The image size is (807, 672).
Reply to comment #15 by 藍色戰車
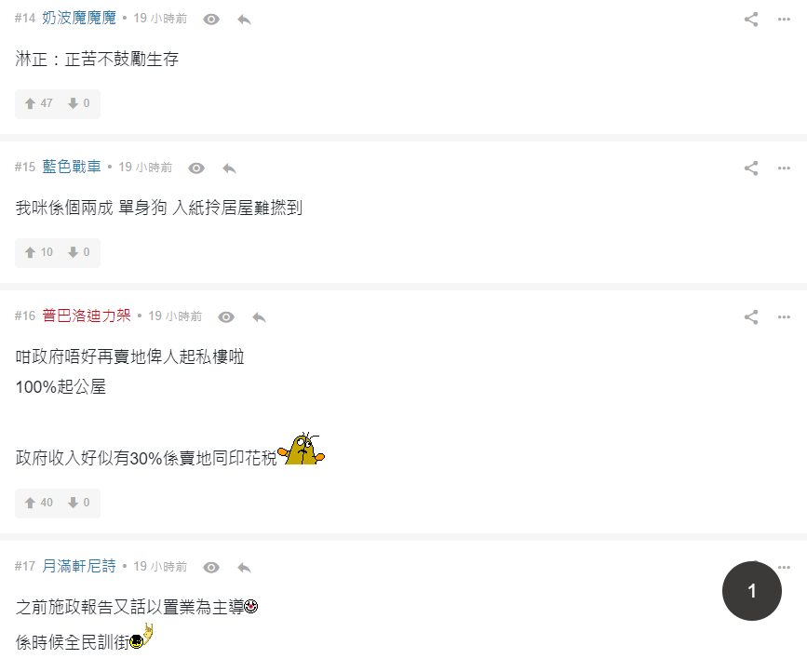(229, 168)
